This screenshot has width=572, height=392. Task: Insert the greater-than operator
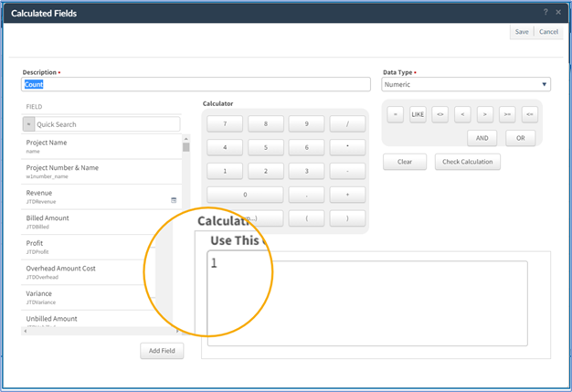(x=485, y=115)
